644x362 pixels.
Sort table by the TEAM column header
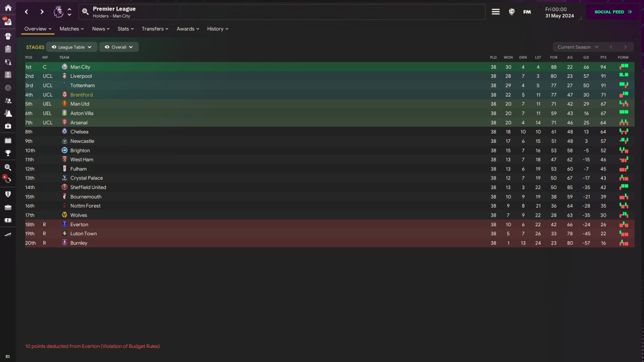click(64, 57)
